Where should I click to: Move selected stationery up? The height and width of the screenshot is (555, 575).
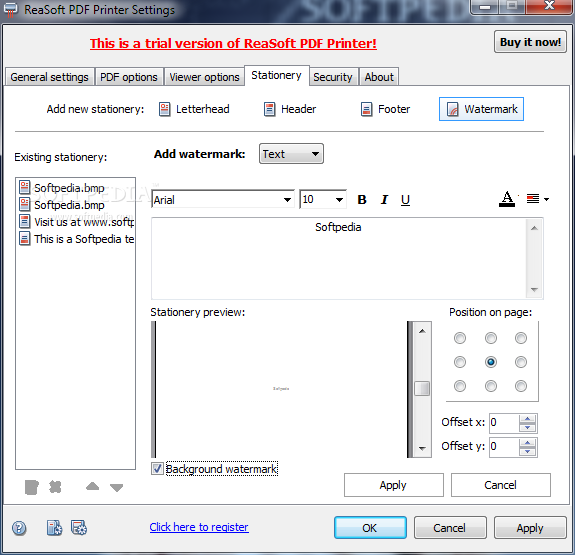tap(92, 487)
